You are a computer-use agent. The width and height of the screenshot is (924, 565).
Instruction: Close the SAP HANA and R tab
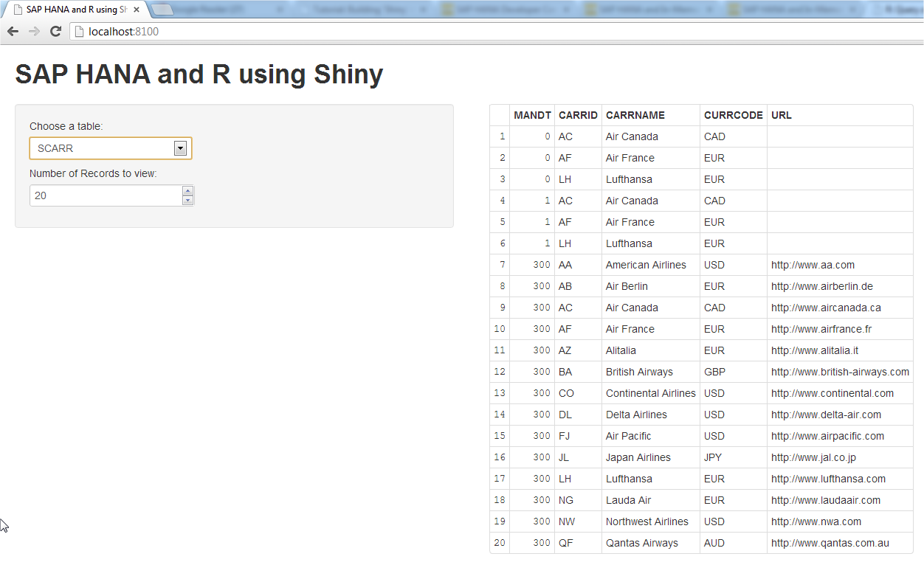[137, 10]
